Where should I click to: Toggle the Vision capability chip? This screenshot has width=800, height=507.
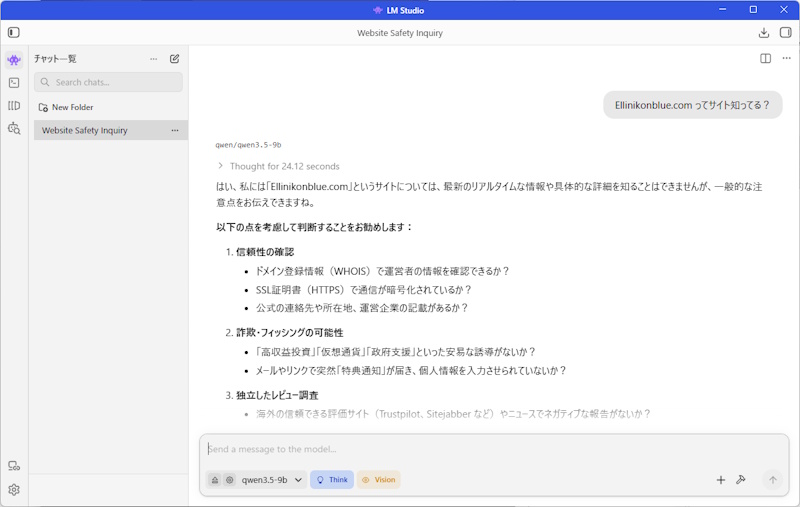tap(379, 480)
